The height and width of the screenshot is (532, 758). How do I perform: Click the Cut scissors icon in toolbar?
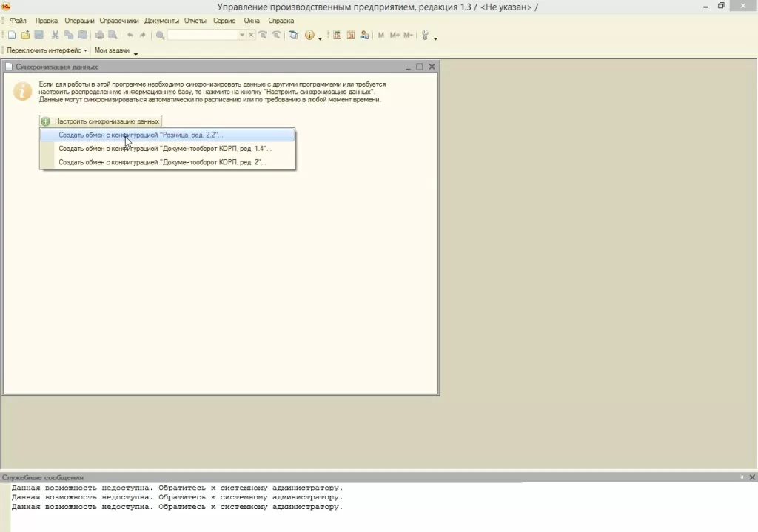click(x=55, y=35)
